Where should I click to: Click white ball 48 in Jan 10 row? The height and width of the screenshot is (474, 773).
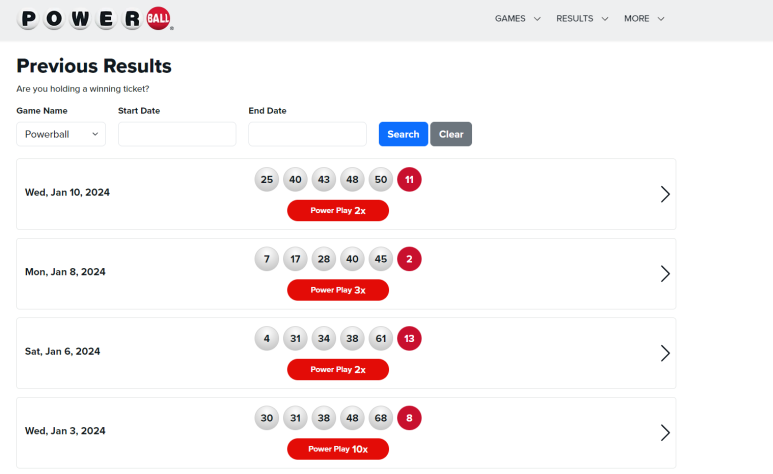point(352,180)
